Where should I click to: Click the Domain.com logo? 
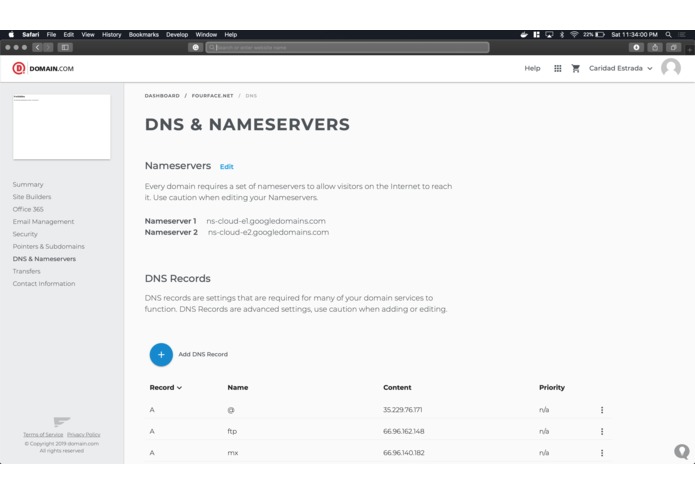click(x=43, y=68)
